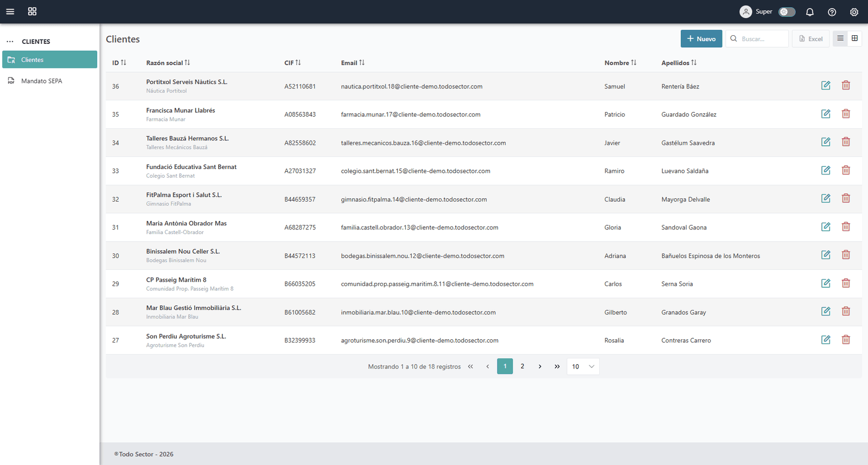This screenshot has width=868, height=465.
Task: Switch to grid card view layout
Action: 854,38
